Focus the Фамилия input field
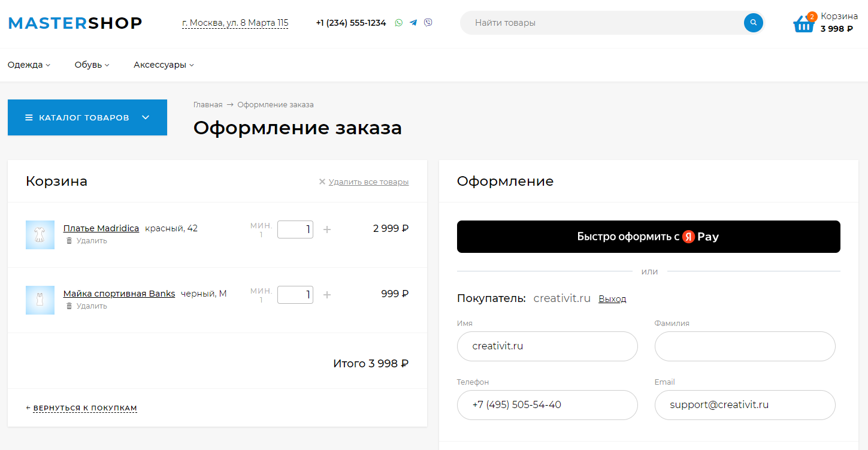868x450 pixels. tap(745, 346)
